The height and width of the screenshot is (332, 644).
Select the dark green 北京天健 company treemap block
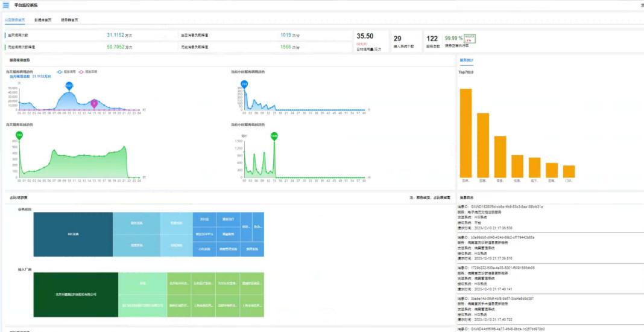(75, 295)
